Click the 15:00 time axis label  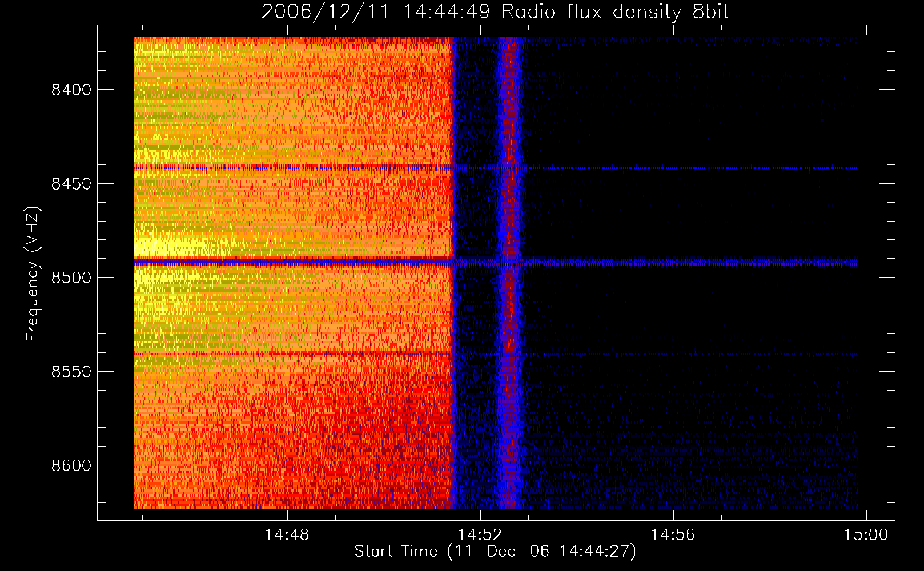(866, 534)
